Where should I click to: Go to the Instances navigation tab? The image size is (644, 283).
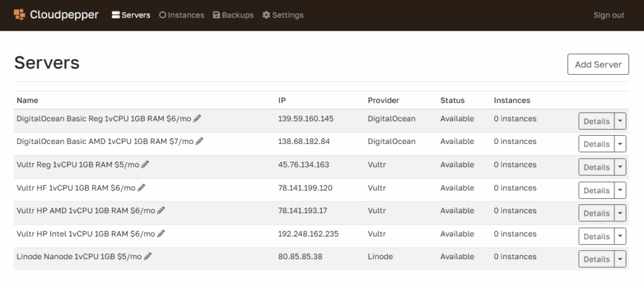(182, 15)
